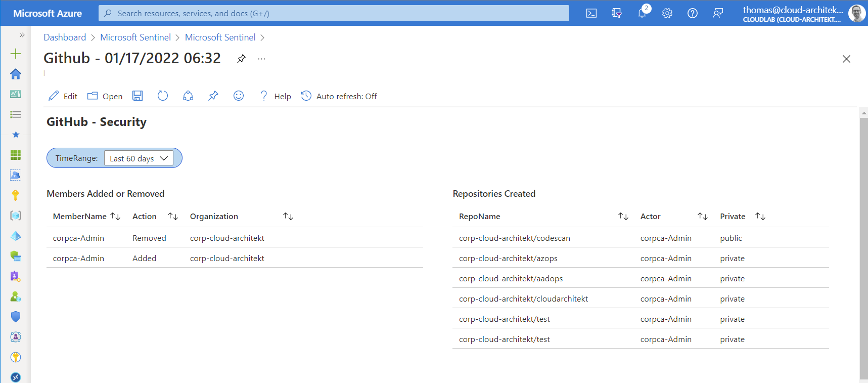Open portal settings gear icon
This screenshot has height=383, width=868.
(x=667, y=13)
